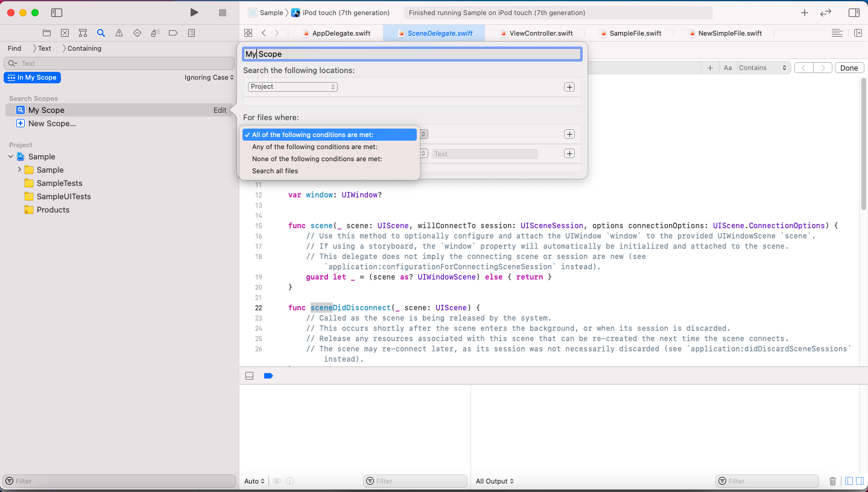Select All of the following conditions

(329, 135)
